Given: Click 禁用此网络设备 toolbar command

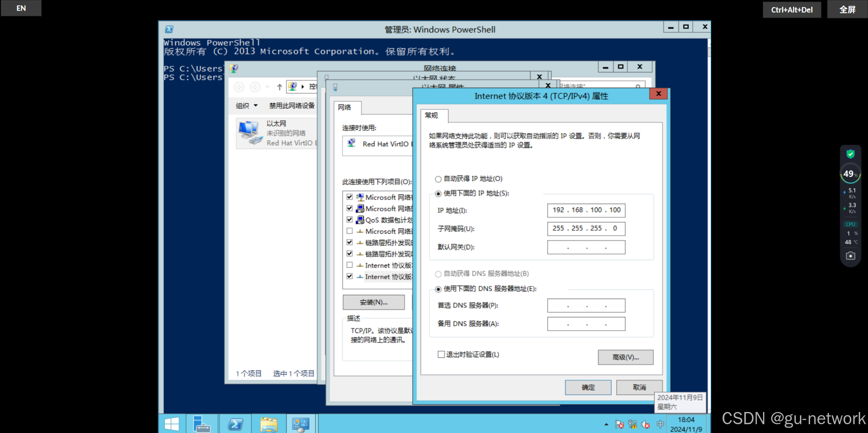Looking at the screenshot, I should point(292,105).
